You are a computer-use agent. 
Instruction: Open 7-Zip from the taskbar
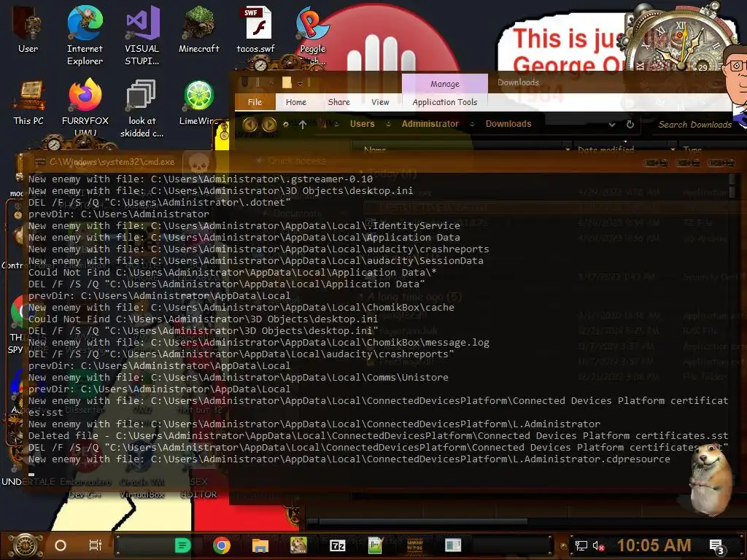[338, 545]
